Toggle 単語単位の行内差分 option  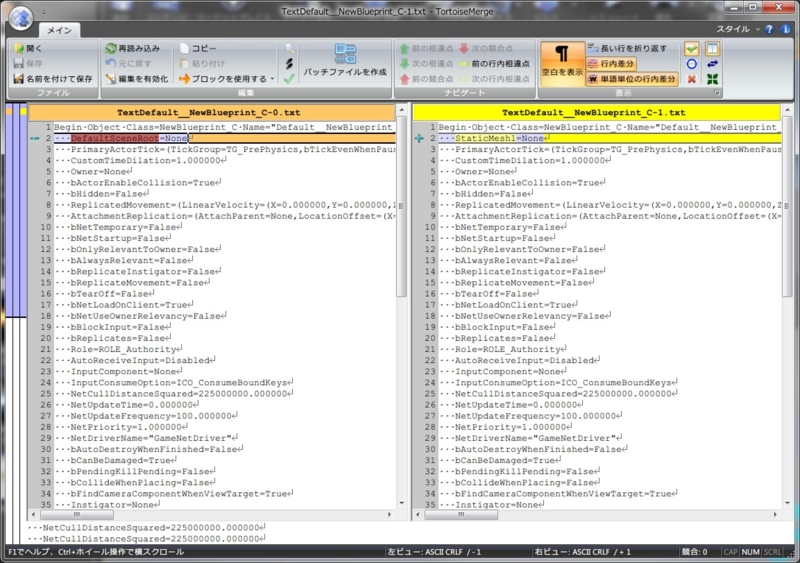tap(632, 79)
